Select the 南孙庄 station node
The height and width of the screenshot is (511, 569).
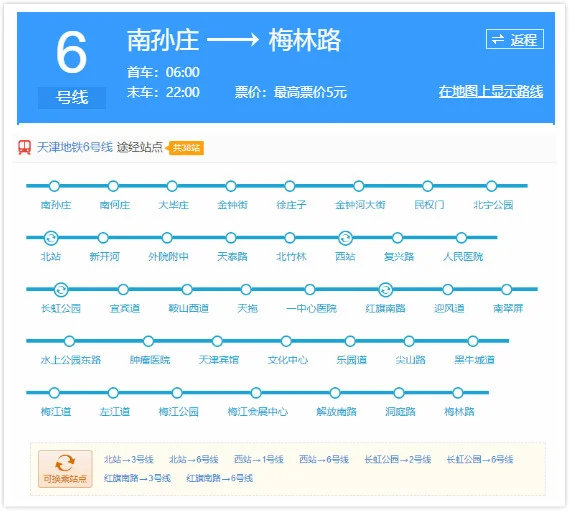pyautogui.click(x=54, y=186)
